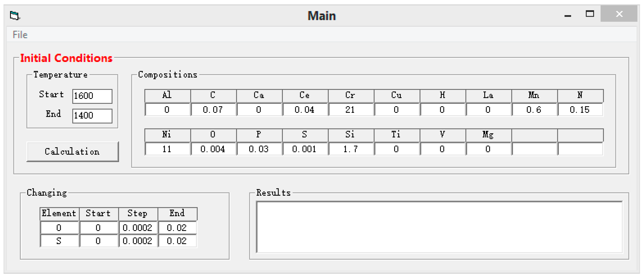Click the Mn value cell showing 0.6

(534, 110)
